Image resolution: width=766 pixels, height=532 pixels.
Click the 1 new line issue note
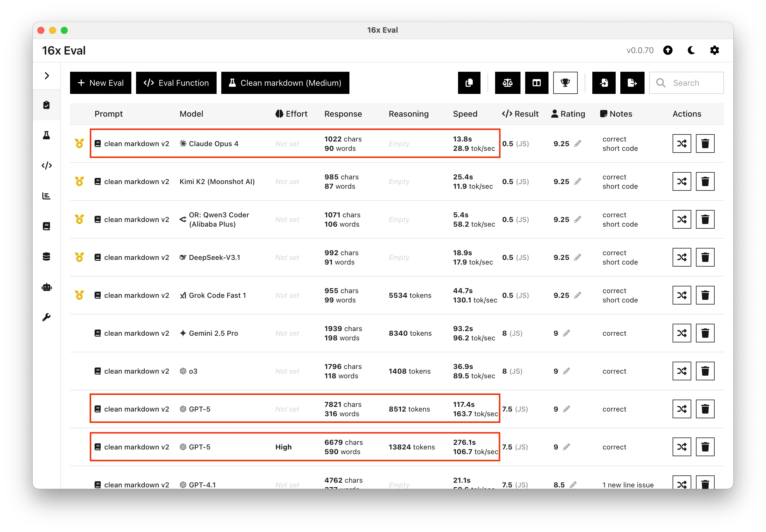tap(628, 485)
